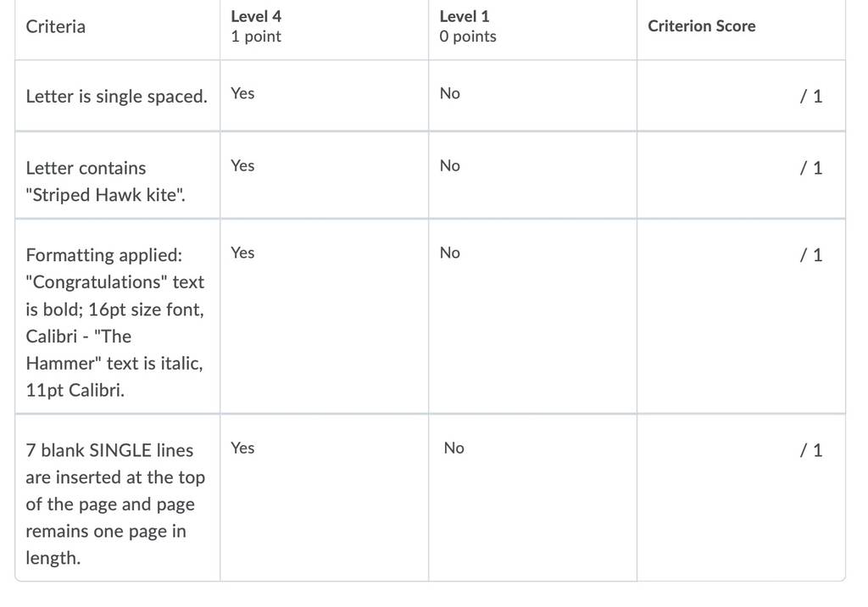Screen dimensions: 868x607
Task: Select No for Formatting applied criterion
Action: pos(532,316)
